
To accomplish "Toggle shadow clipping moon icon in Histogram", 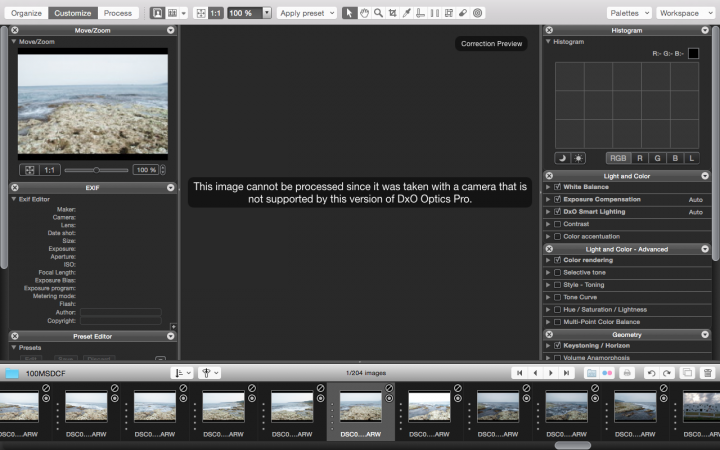I will point(562,158).
